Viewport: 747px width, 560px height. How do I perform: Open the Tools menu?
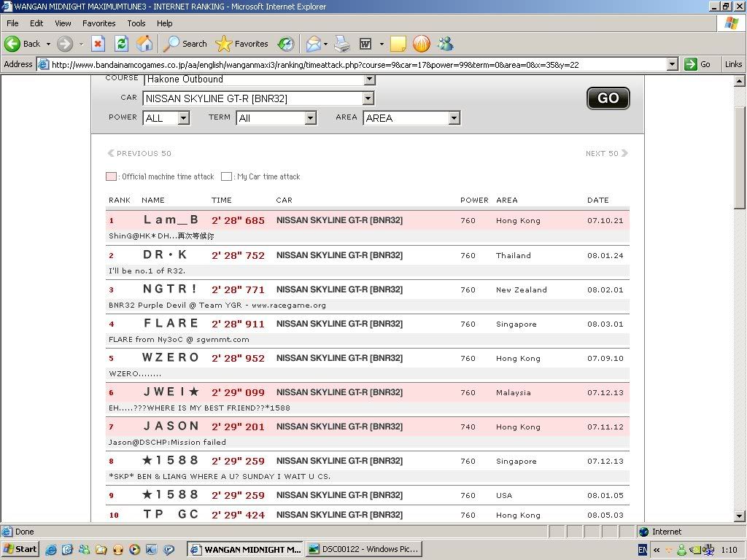[x=136, y=23]
